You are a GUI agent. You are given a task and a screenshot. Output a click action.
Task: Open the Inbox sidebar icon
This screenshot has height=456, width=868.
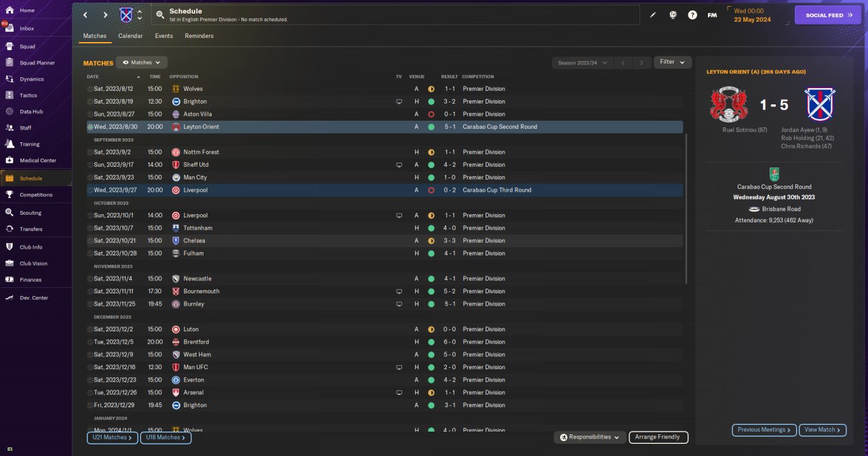pos(9,28)
